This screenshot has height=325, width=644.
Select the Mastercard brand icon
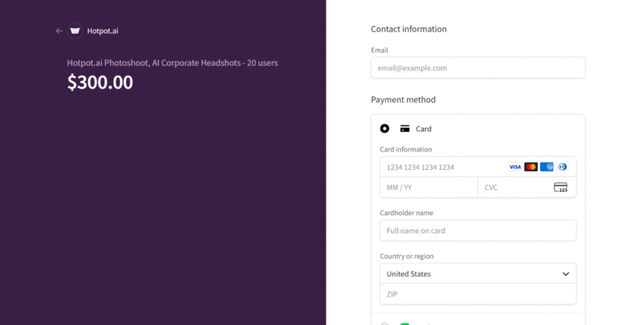point(531,167)
